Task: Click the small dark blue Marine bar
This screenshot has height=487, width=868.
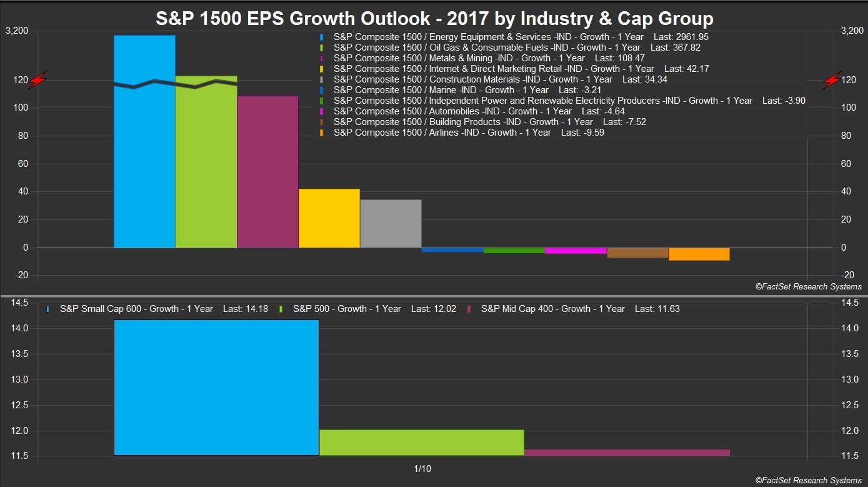Action: click(453, 250)
